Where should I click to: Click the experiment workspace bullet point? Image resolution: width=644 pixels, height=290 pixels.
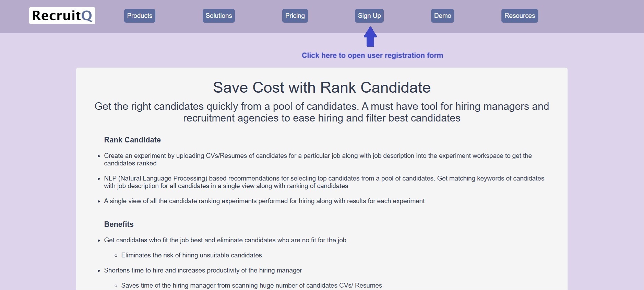pyautogui.click(x=318, y=159)
